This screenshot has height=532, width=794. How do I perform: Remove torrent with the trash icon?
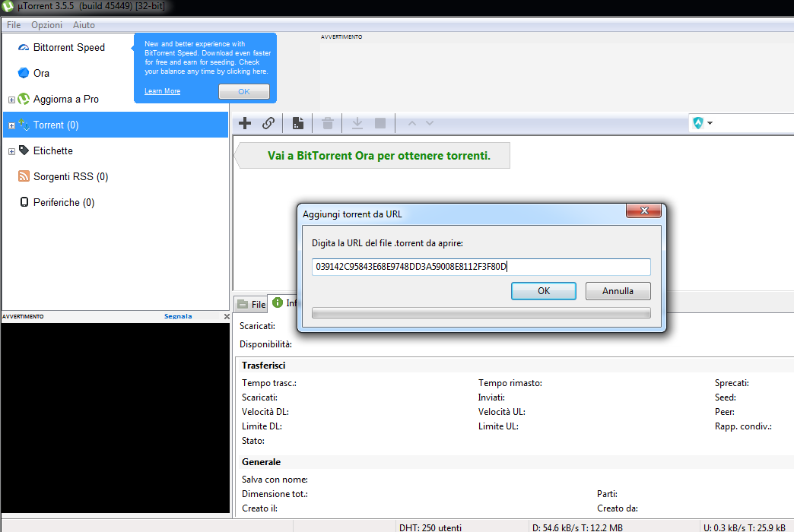[x=328, y=123]
